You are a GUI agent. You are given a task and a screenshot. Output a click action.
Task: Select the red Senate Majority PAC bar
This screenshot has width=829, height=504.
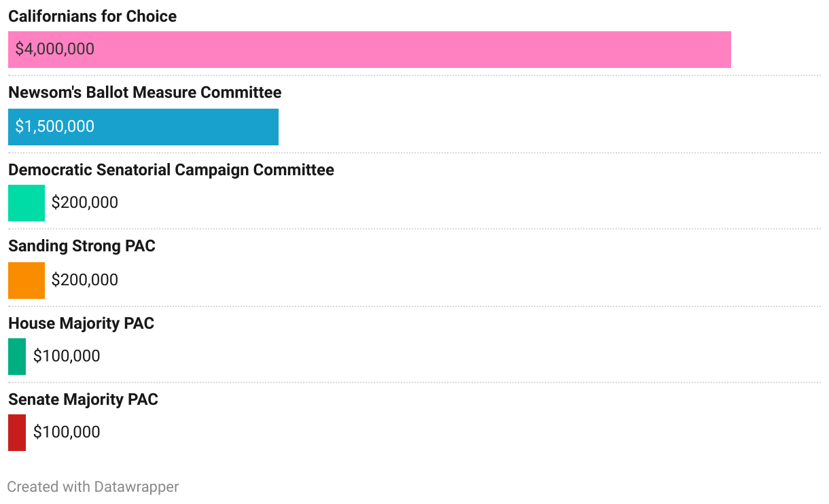click(17, 433)
